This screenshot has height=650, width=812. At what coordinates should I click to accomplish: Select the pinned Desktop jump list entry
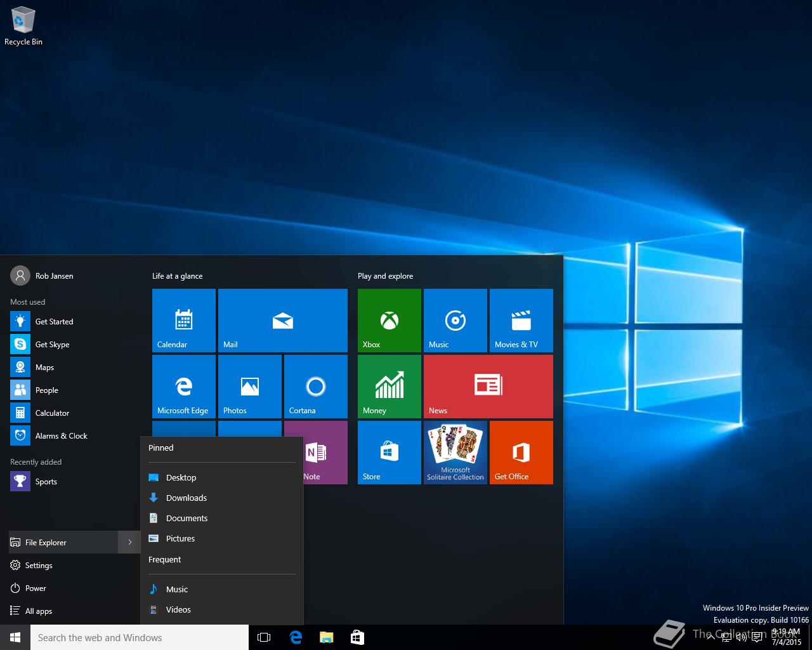click(221, 477)
